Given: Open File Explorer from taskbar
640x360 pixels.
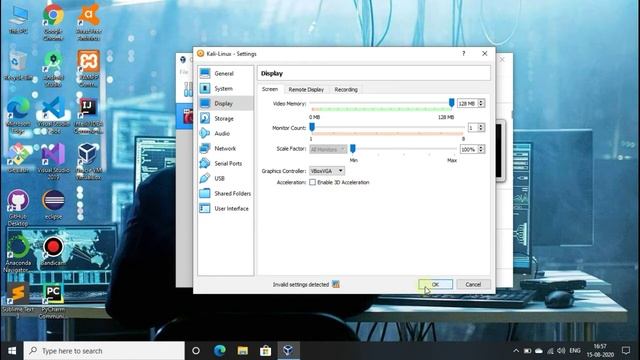Looking at the screenshot, I should 243,351.
